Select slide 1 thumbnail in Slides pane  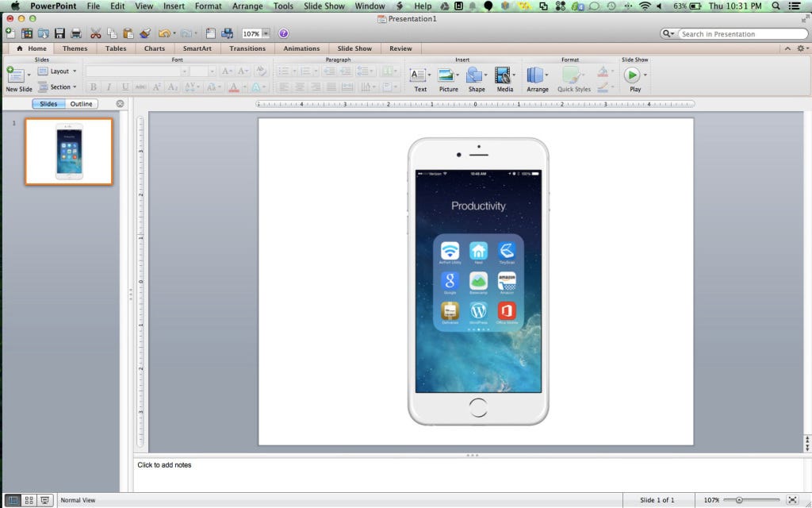pyautogui.click(x=69, y=152)
